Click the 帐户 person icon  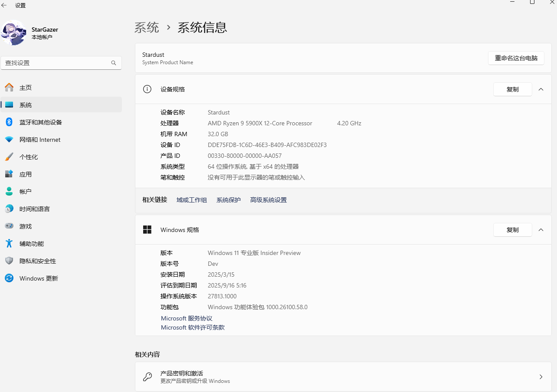9,192
